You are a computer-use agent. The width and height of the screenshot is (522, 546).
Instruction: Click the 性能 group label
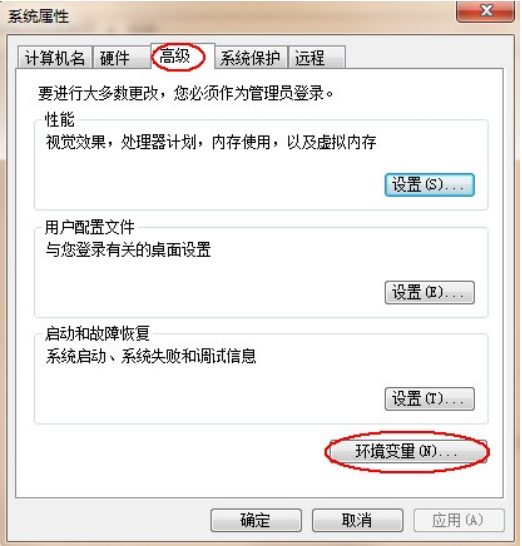(x=60, y=120)
